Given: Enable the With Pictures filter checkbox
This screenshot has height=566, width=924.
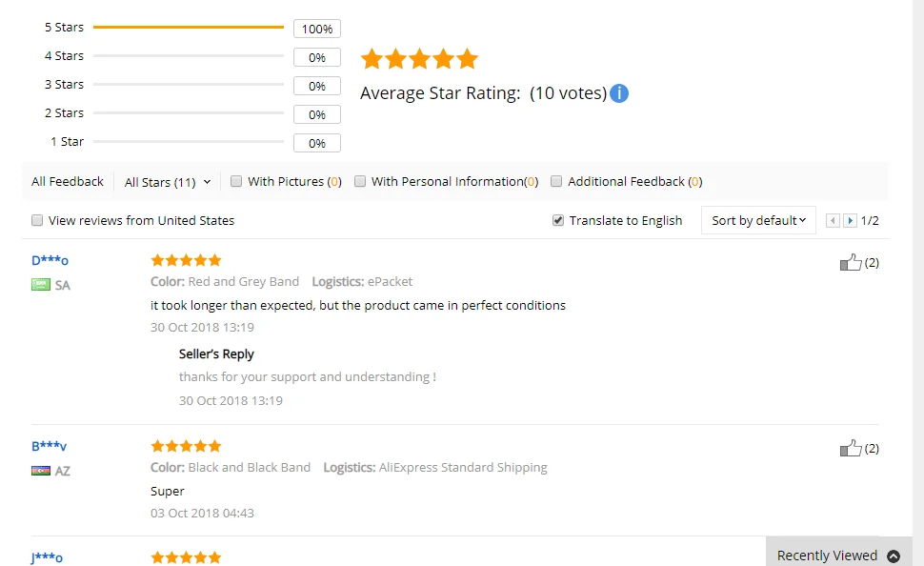Looking at the screenshot, I should click(x=236, y=181).
